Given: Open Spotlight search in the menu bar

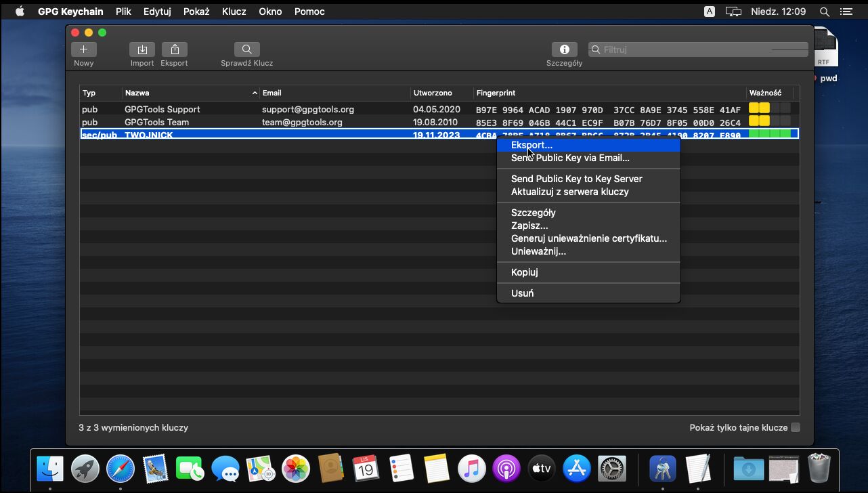Looking at the screenshot, I should click(824, 12).
